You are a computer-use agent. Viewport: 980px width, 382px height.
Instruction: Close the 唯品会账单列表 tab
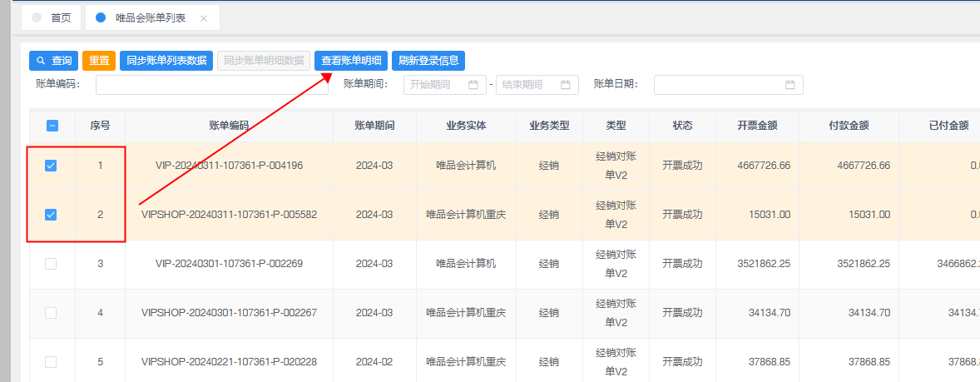click(205, 17)
